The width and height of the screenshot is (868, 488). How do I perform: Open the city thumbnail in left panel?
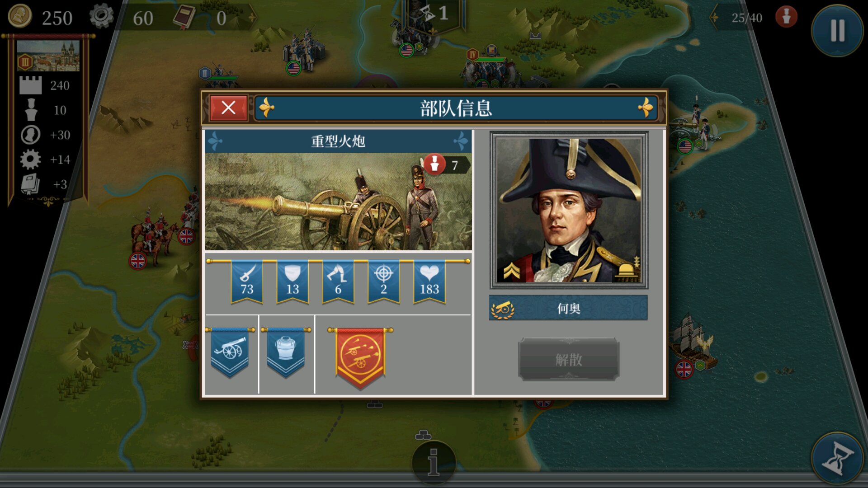pos(48,56)
